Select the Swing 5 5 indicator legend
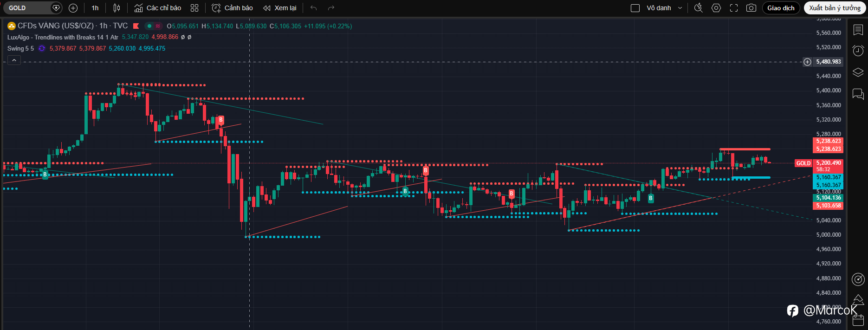The height and width of the screenshot is (330, 868). pyautogui.click(x=20, y=48)
